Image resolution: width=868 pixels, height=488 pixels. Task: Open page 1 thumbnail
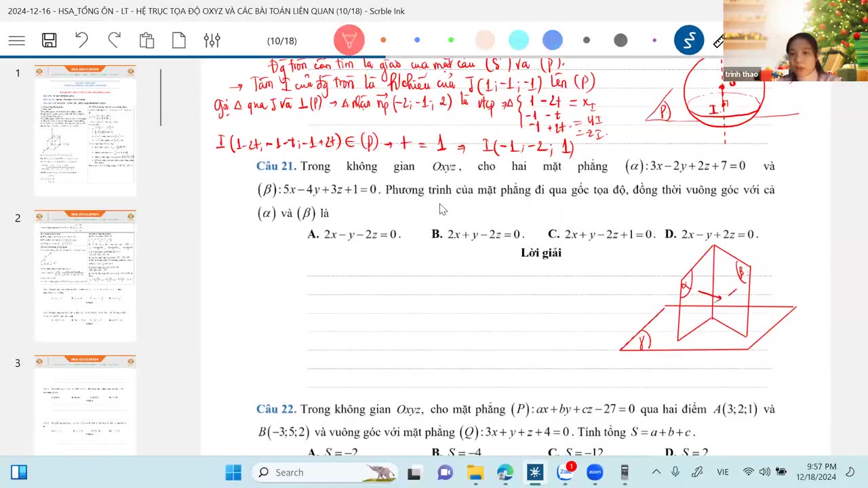85,131
